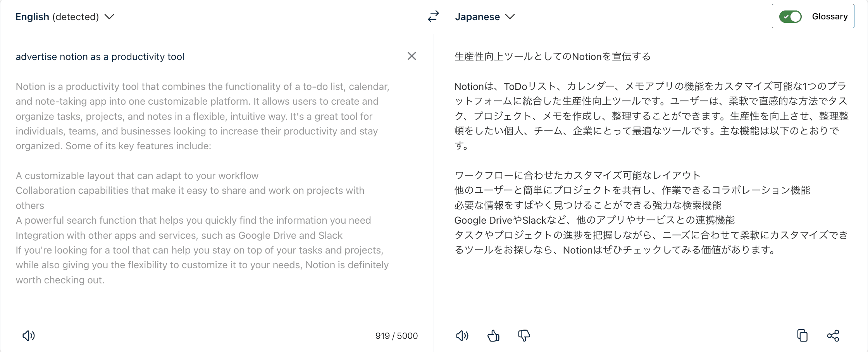Screen dimensions: 868x352
Task: Click the source line 'A customizable layout that can adapt'
Action: 137,176
